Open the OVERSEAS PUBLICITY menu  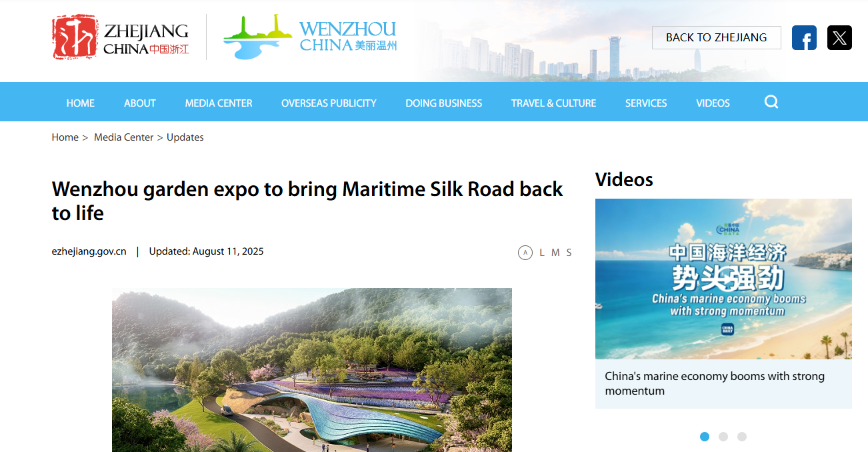pos(329,103)
